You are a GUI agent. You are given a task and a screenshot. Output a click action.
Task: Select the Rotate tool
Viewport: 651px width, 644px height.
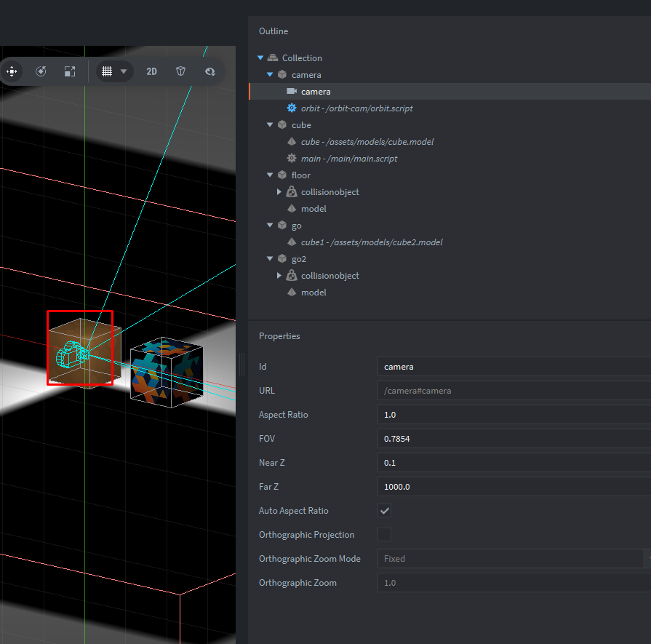point(41,71)
